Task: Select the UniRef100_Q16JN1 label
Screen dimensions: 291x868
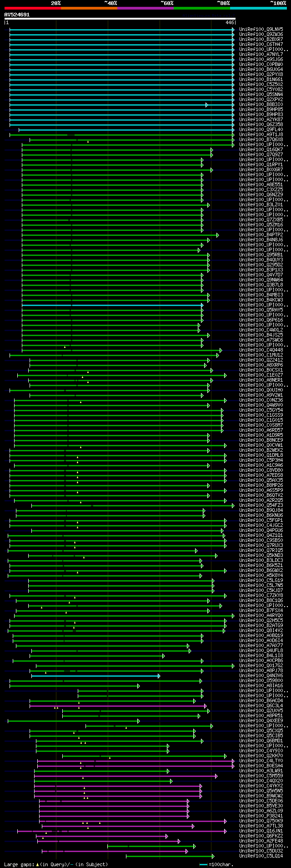Action: coord(261,831)
